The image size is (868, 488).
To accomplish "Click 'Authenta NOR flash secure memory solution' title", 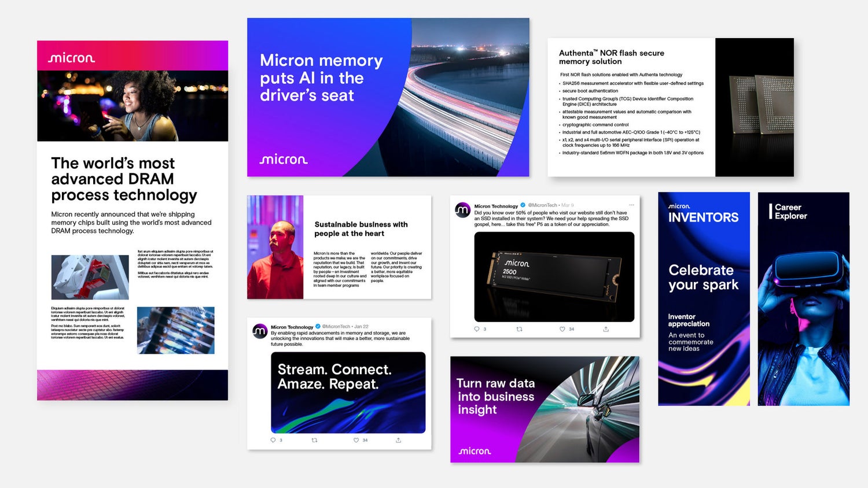I will [x=612, y=57].
